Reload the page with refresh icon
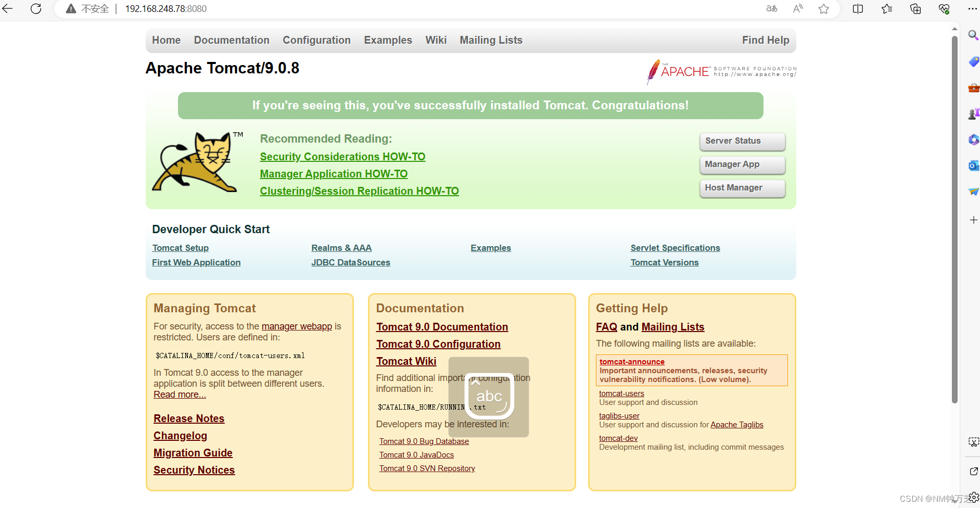Screen dimensions: 980x508 tap(36, 9)
